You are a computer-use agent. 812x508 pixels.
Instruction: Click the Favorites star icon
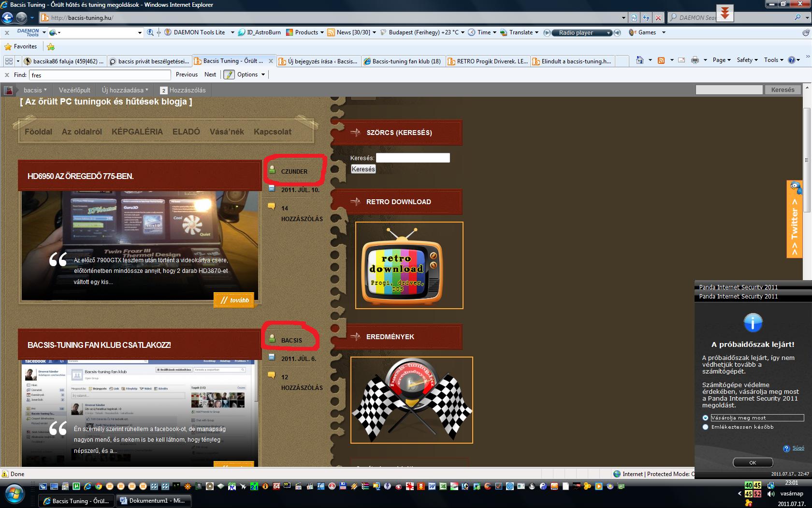(8, 46)
